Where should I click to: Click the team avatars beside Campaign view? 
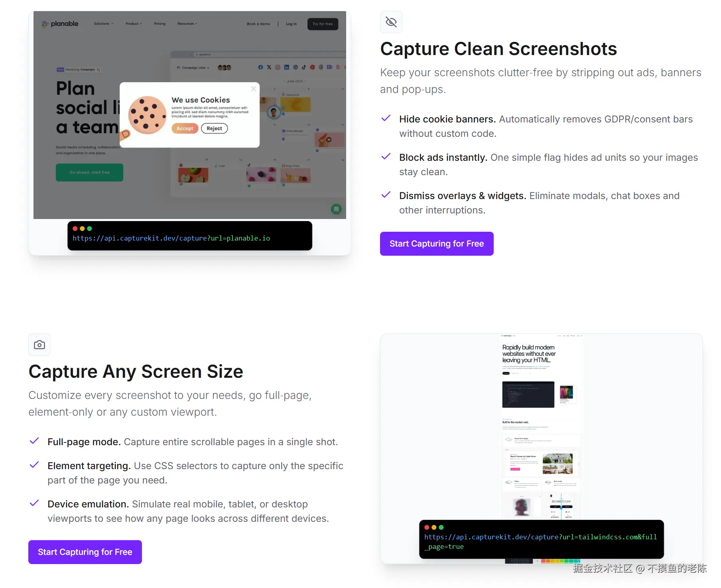(x=225, y=68)
